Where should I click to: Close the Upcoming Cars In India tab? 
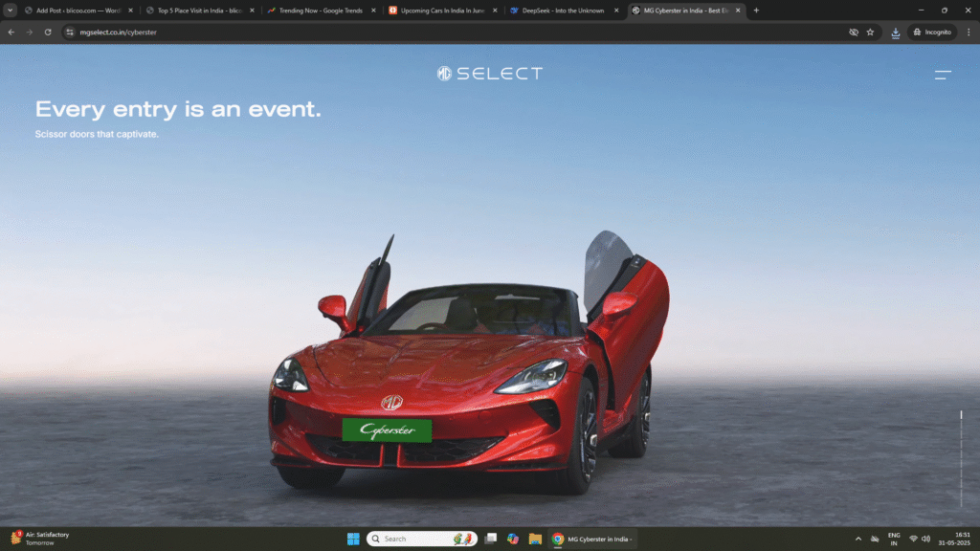coord(495,11)
